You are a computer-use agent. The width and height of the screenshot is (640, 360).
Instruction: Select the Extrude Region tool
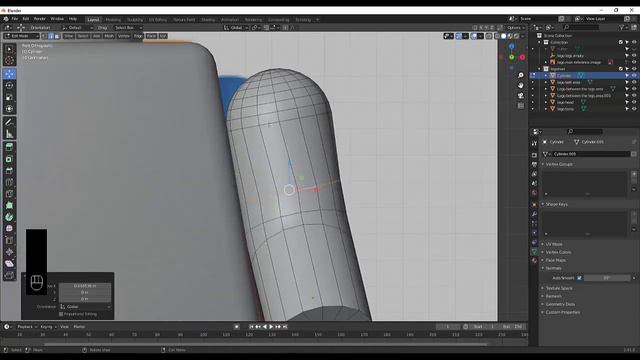[x=9, y=147]
